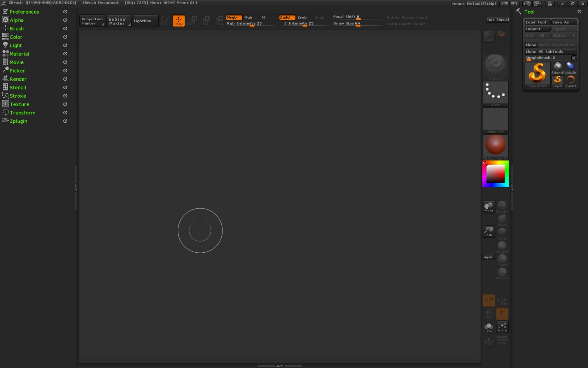Select the Scale icon in top shelf
Screen dimensions: 588x368
205,21
